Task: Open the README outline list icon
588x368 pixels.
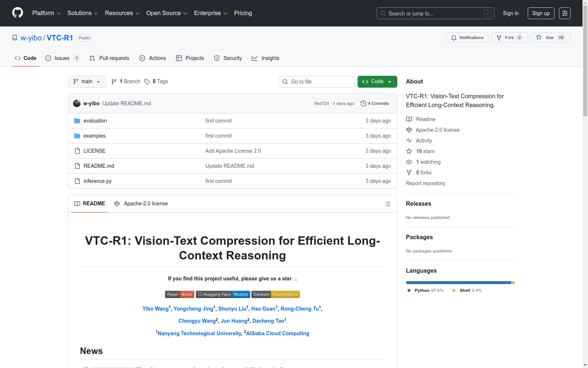Action: click(x=387, y=204)
